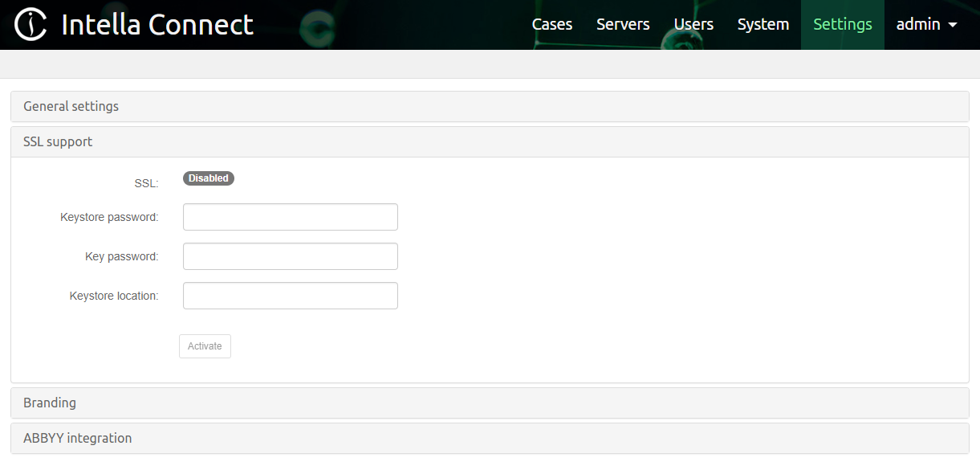Go to the Servers page
The height and width of the screenshot is (462, 980).
(x=623, y=25)
